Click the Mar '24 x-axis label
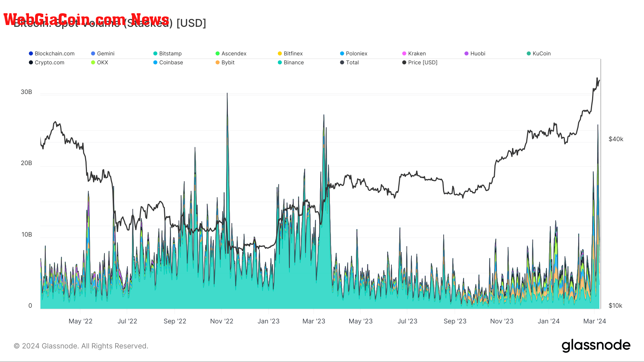The image size is (644, 362). tap(595, 321)
